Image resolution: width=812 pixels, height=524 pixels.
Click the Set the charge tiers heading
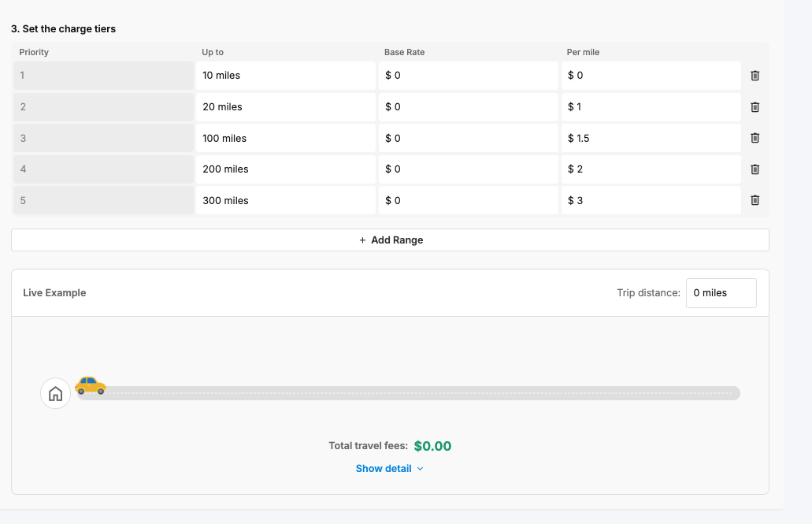(x=63, y=29)
